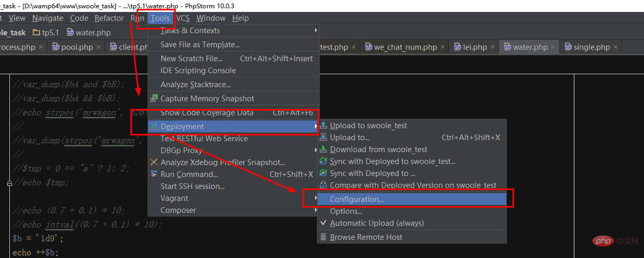Click the Run Command terminal icon

(154, 174)
